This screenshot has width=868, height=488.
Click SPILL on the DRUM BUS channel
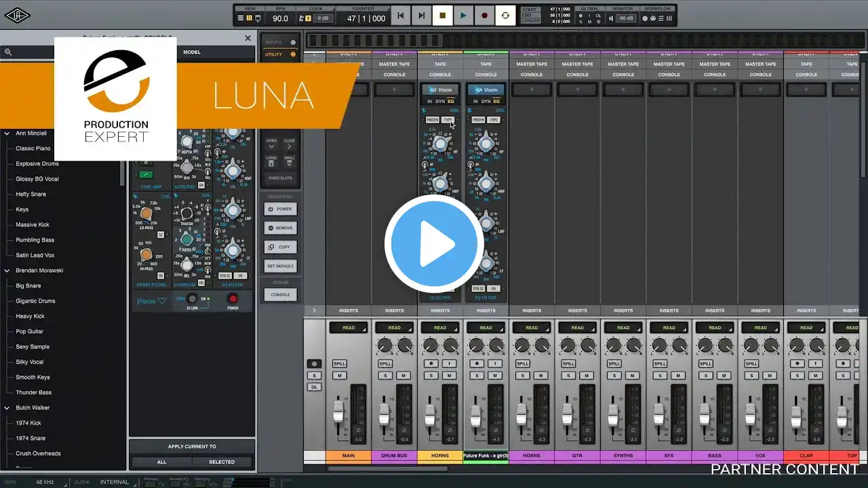tap(385, 364)
